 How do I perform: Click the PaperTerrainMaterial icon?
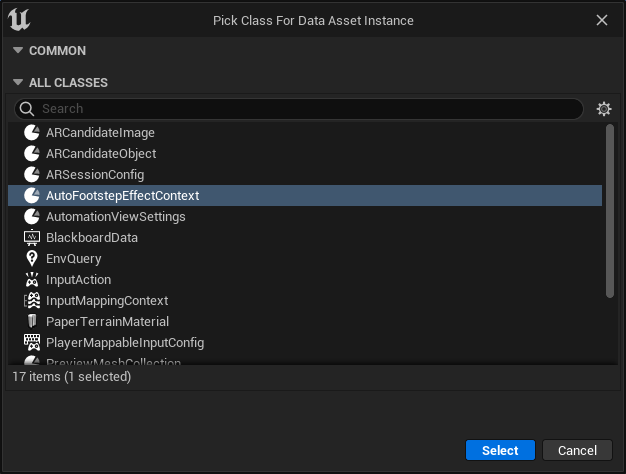(32, 321)
